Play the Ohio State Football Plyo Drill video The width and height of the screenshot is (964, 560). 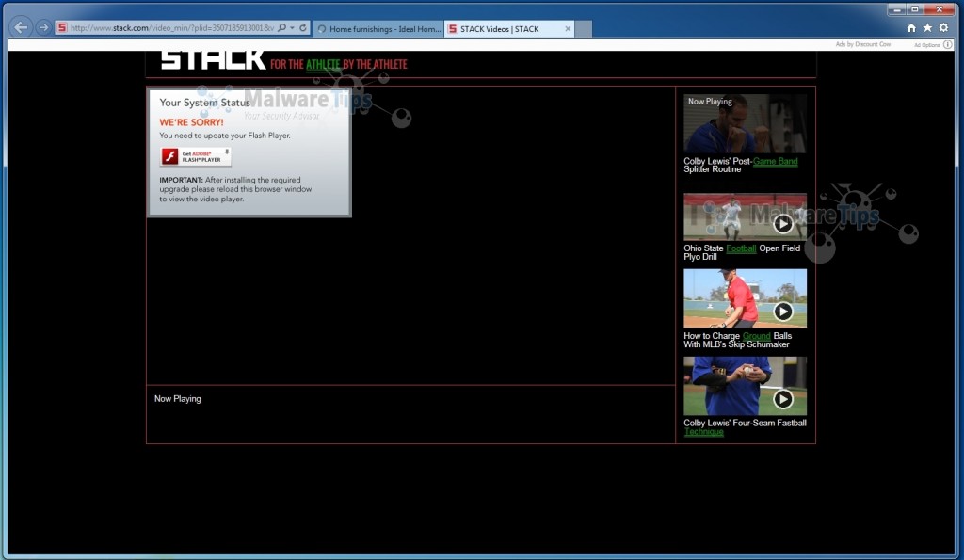(782, 224)
